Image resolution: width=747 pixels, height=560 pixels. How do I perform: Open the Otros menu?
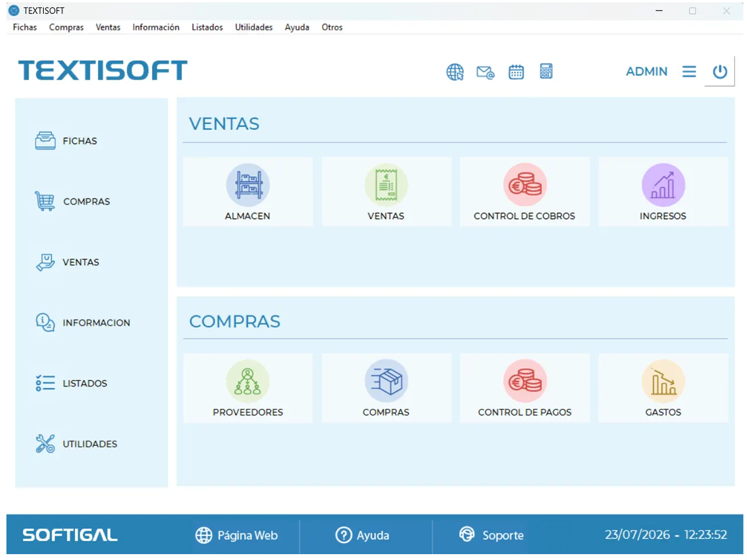coord(332,28)
